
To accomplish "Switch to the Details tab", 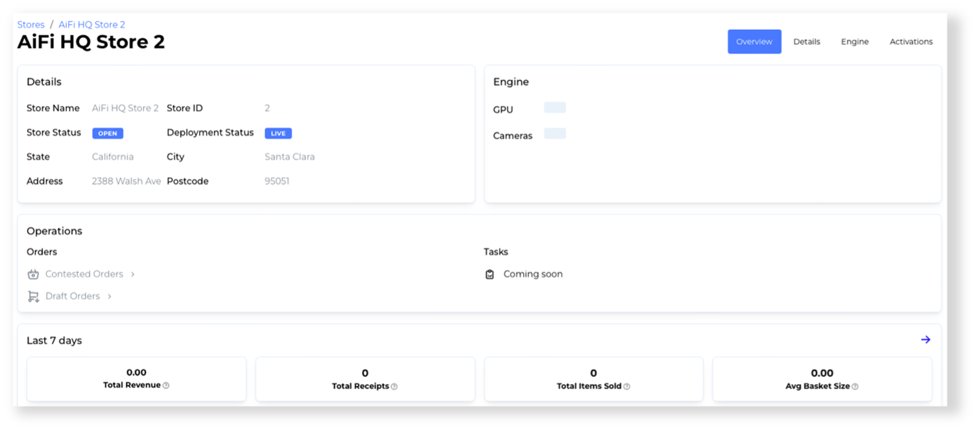I will coord(807,41).
